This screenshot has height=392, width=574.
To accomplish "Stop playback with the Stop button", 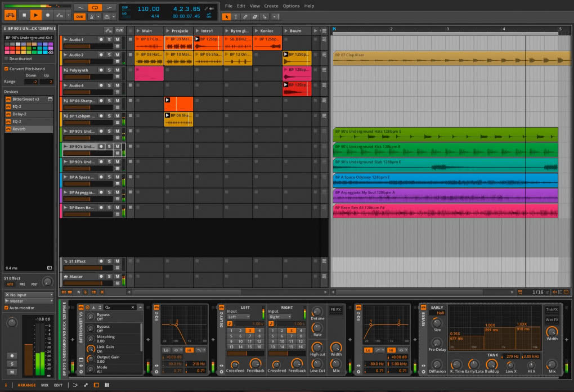I will [x=24, y=15].
